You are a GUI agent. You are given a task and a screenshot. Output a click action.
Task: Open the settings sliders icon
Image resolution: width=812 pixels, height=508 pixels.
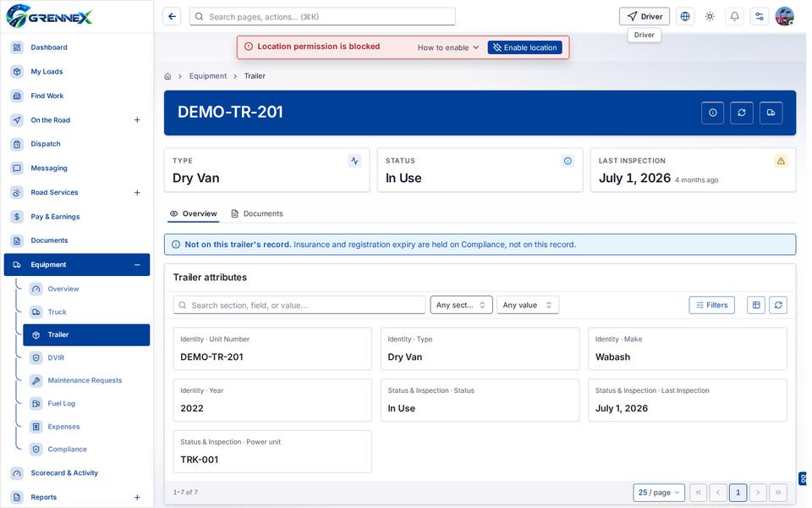[x=760, y=17]
